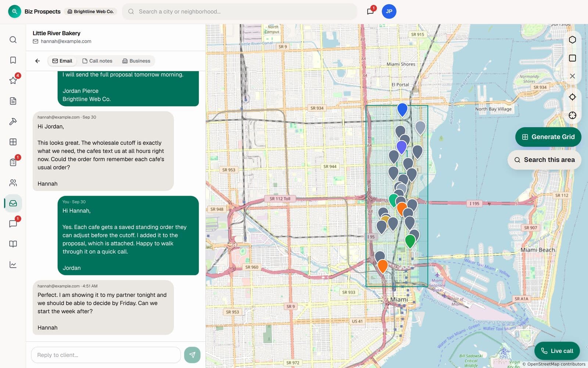Open the search page from the sidebar
Image resolution: width=588 pixels, height=368 pixels.
click(x=13, y=40)
